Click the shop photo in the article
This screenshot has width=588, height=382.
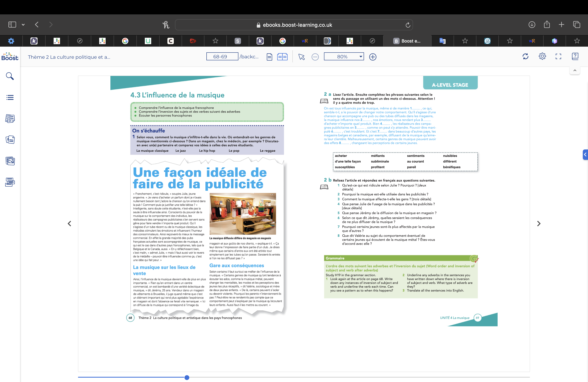coord(243,214)
